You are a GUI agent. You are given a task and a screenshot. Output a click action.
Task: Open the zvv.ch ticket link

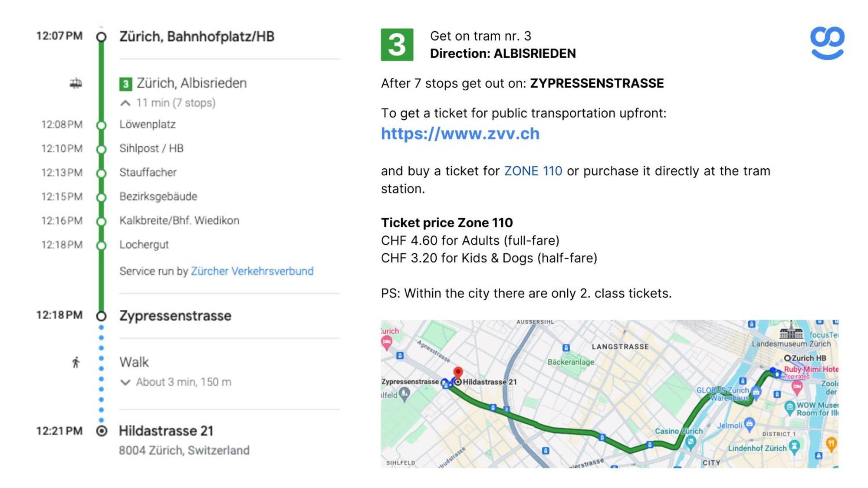460,134
